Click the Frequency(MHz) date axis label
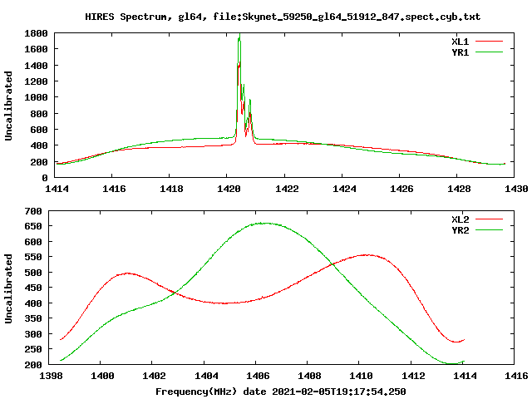The height and width of the screenshot is (399, 532). (281, 392)
